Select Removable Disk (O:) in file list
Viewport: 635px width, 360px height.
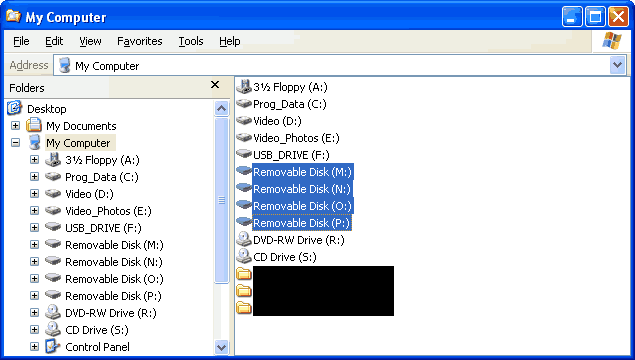[303, 206]
